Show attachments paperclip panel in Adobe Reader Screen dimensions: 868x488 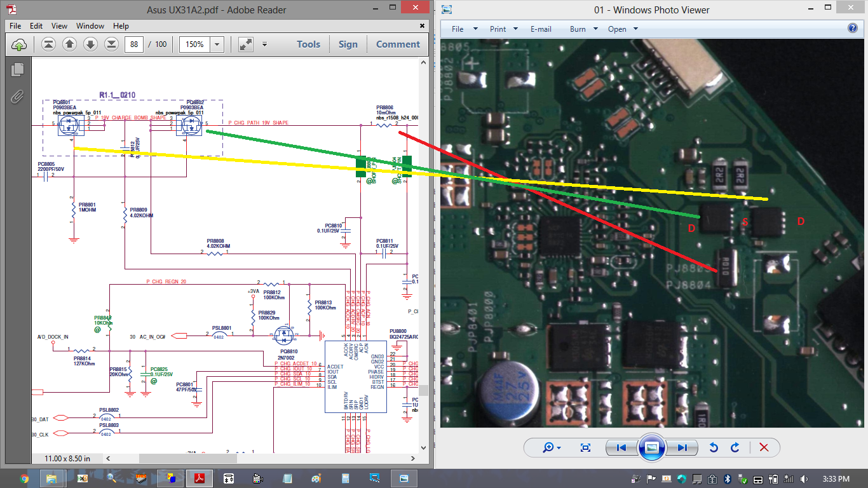17,97
